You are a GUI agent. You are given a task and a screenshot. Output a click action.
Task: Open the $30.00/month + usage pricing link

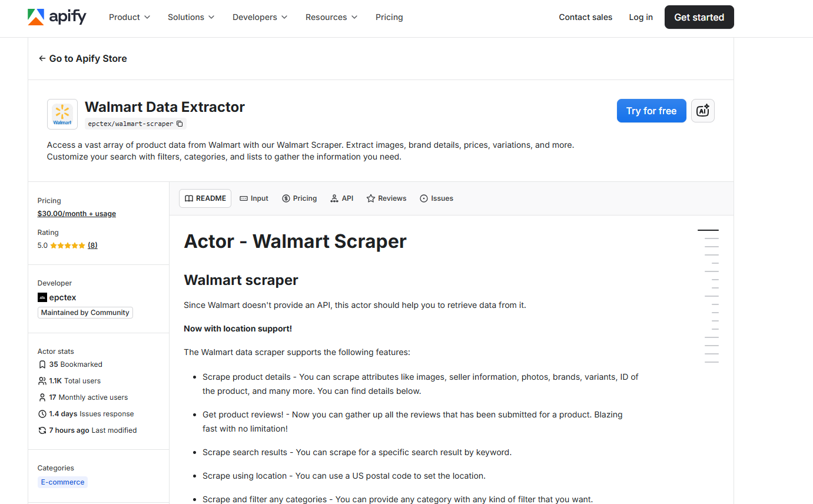[77, 213]
